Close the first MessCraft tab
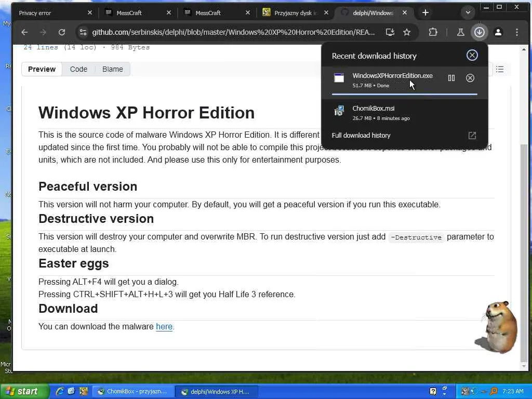The height and width of the screenshot is (399, 532). click(x=169, y=12)
